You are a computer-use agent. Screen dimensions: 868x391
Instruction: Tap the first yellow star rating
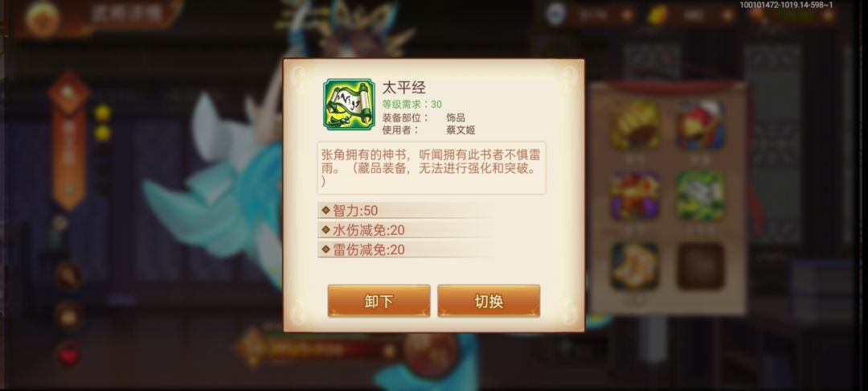point(102,113)
